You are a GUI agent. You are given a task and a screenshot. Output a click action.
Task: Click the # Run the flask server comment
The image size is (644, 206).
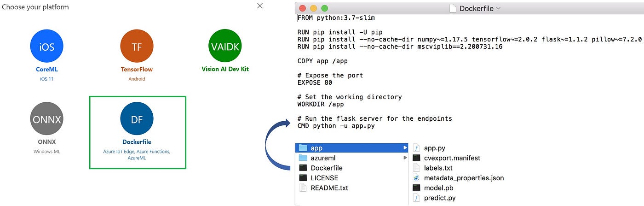coord(374,118)
